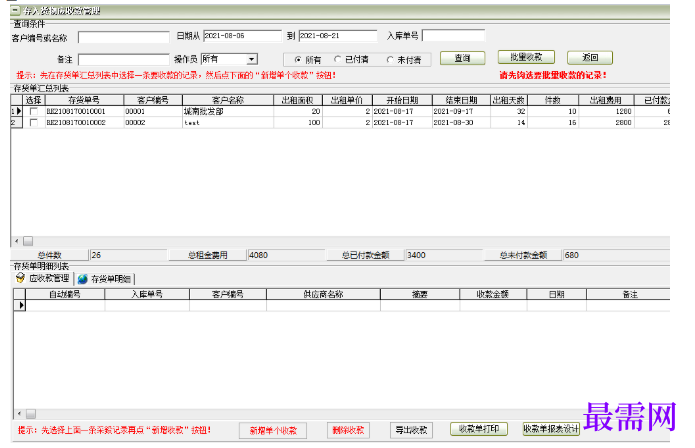Viewport: 695px width, 448px height.
Task: Click the 日期 column header in detail grid
Action: 556,294
